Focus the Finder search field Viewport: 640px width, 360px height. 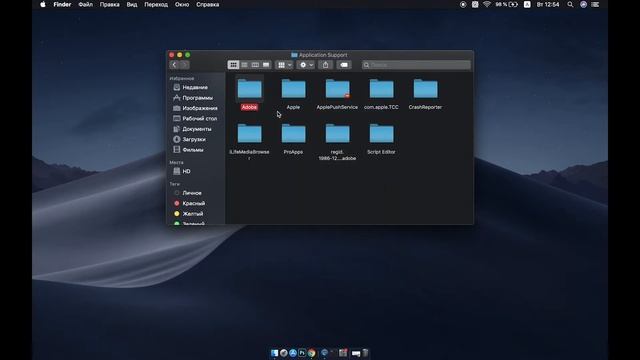[416, 65]
